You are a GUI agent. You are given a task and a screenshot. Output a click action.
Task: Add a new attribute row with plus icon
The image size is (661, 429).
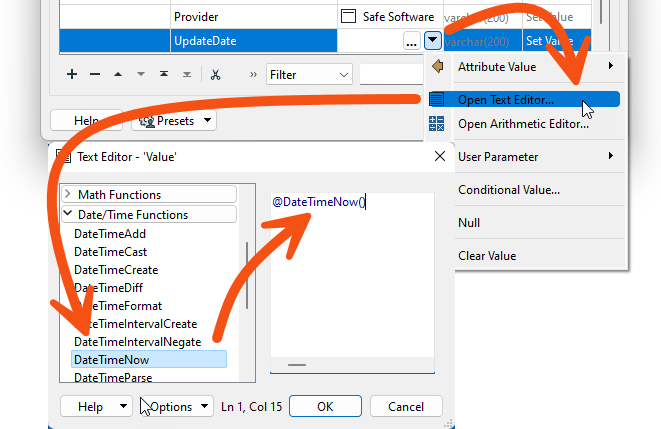72,75
